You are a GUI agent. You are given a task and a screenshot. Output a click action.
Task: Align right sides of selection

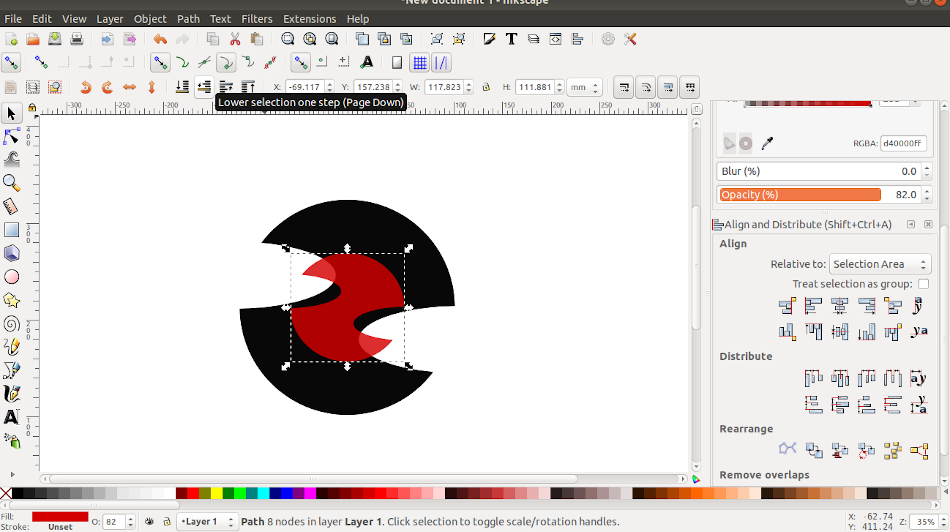point(866,306)
